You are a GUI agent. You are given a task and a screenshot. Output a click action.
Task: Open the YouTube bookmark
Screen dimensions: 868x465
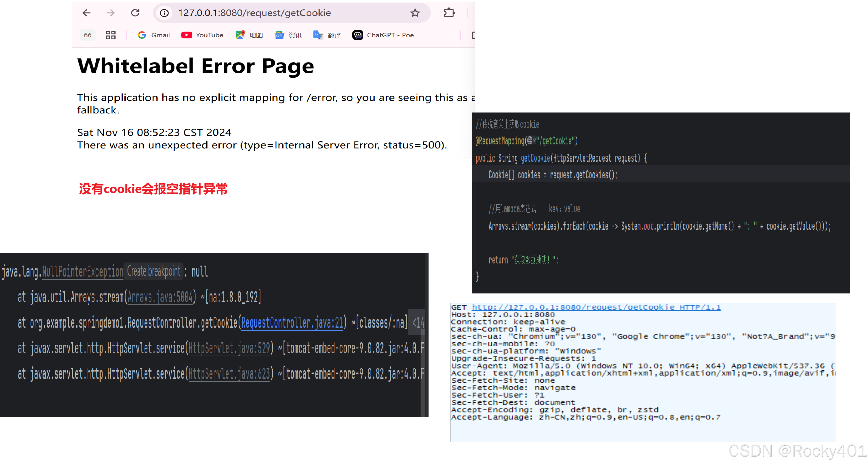(x=202, y=35)
